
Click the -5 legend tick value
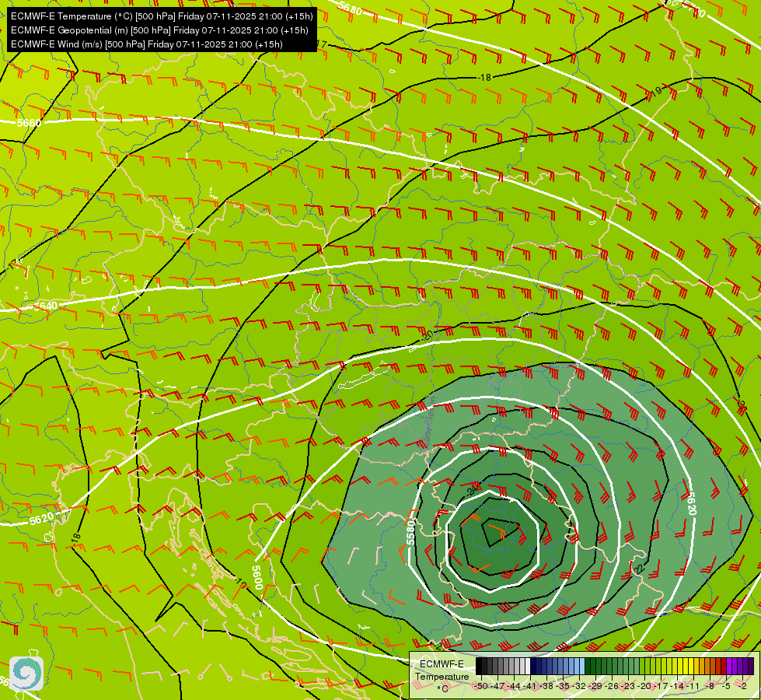click(x=726, y=686)
